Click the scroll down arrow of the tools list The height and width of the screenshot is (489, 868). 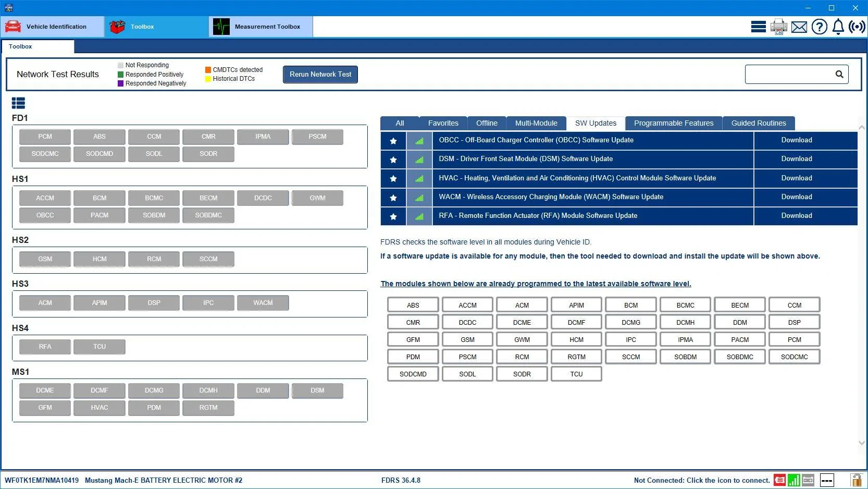(x=861, y=443)
